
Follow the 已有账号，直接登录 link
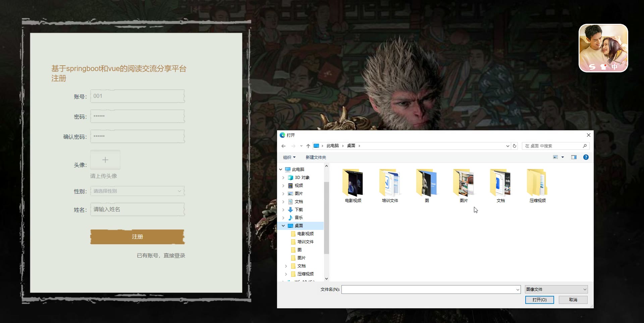pos(161,256)
